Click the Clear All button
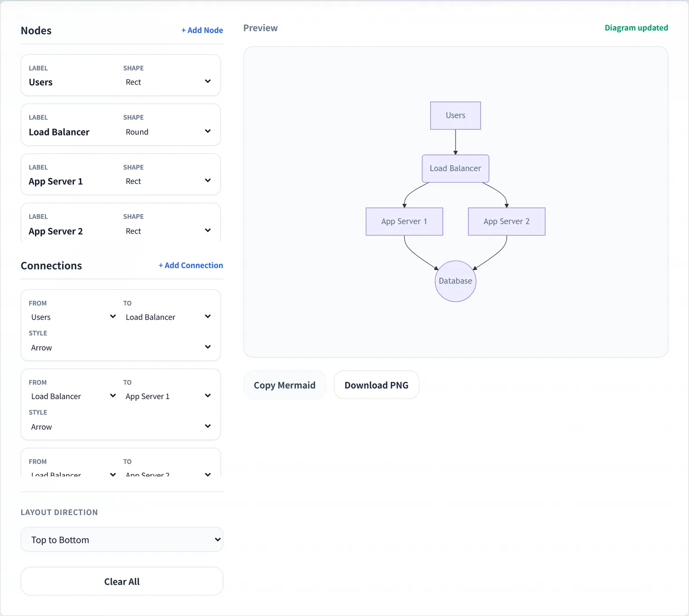Screen dimensions: 689x616 pos(122,581)
